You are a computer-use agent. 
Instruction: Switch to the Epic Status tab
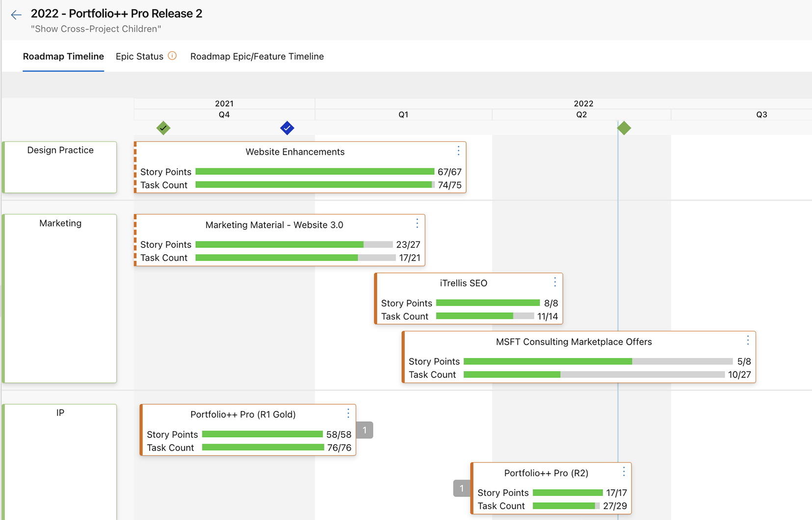tap(139, 56)
